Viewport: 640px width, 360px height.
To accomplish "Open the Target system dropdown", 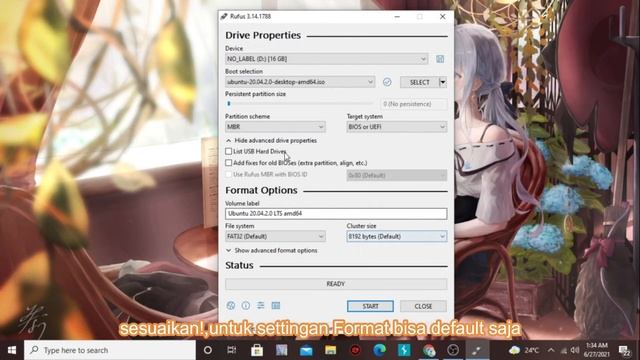I will pyautogui.click(x=397, y=127).
